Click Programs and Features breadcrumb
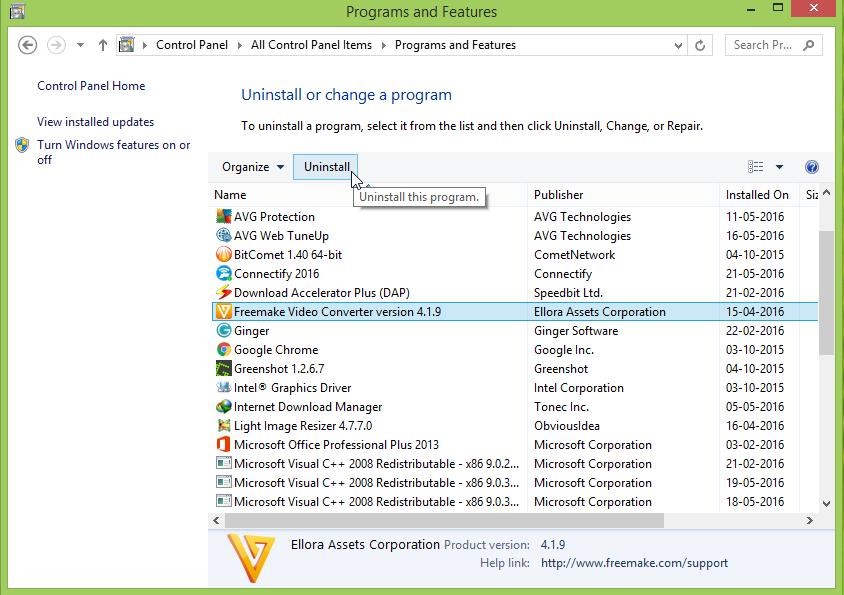The width and height of the screenshot is (844, 595). pyautogui.click(x=455, y=45)
